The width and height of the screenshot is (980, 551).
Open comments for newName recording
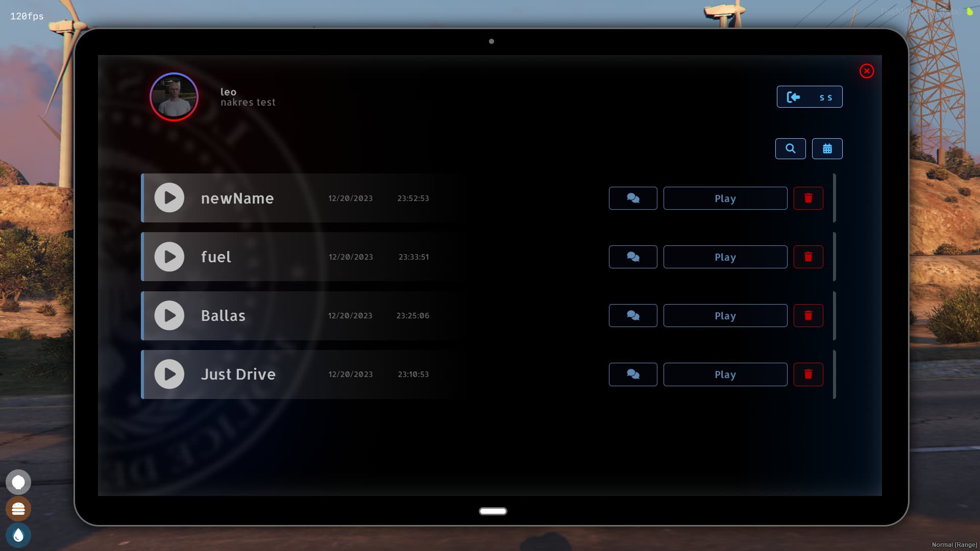coord(633,198)
